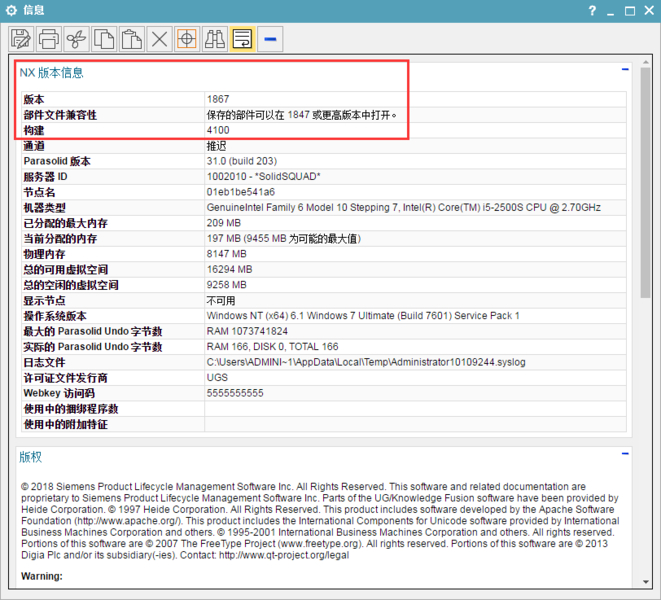
Task: Click the help question mark in title bar
Action: 592,11
